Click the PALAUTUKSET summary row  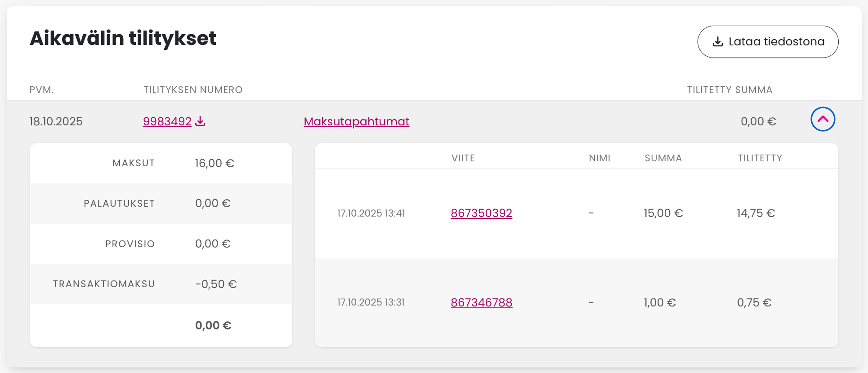pyautogui.click(x=161, y=204)
